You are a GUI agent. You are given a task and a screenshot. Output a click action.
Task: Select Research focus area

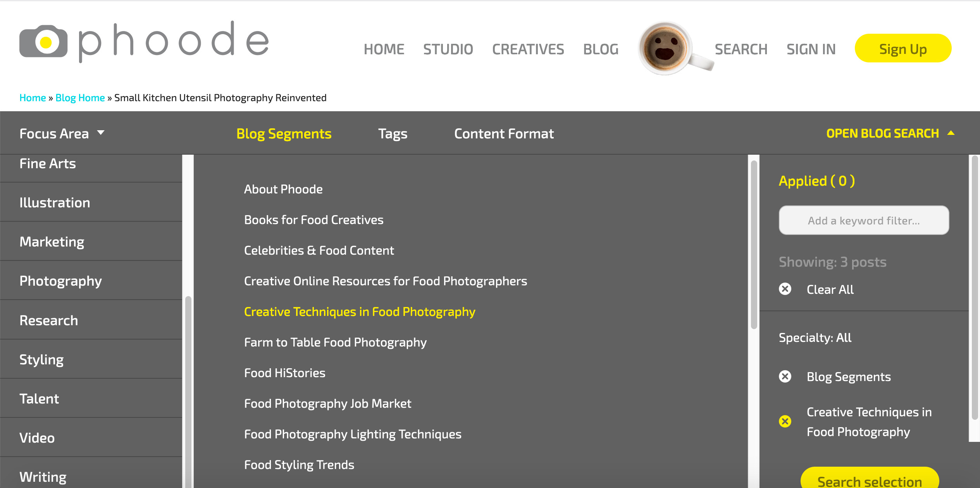[x=91, y=320]
